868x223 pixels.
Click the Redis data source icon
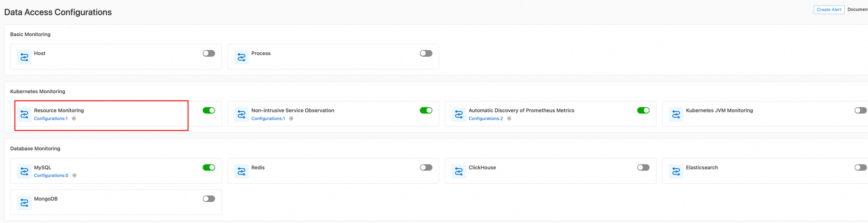point(241,171)
